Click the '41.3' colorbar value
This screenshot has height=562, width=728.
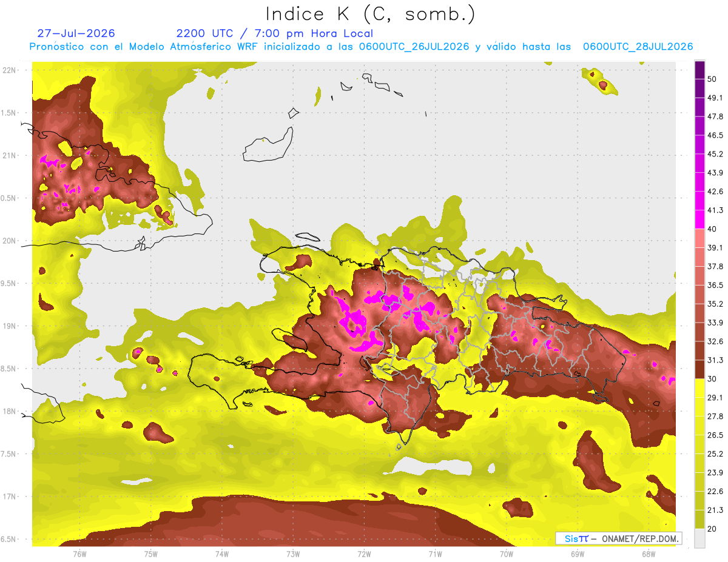click(715, 210)
